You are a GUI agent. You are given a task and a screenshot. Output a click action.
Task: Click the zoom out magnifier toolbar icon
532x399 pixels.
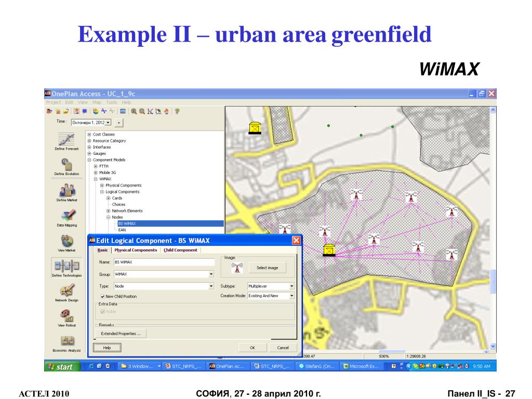click(142, 111)
